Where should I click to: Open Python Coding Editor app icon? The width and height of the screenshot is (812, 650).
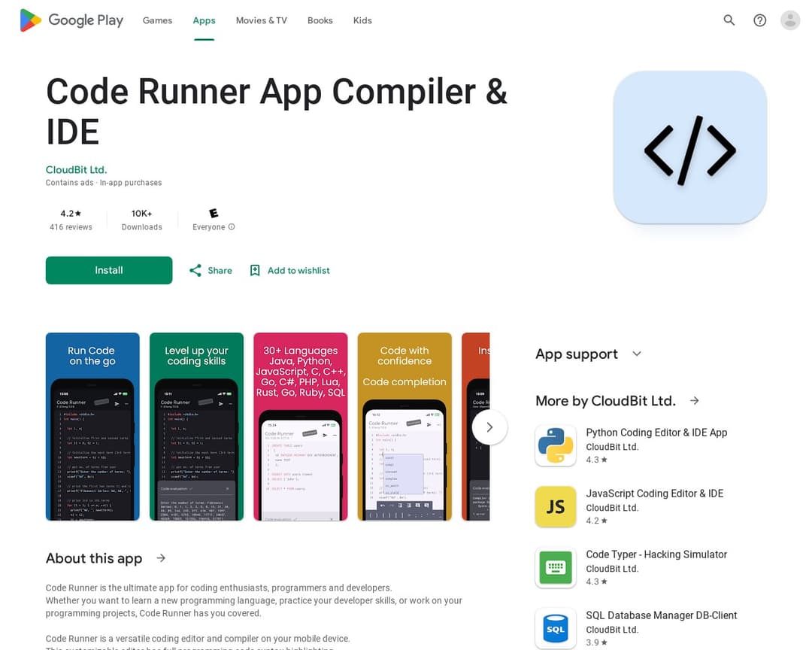556,445
